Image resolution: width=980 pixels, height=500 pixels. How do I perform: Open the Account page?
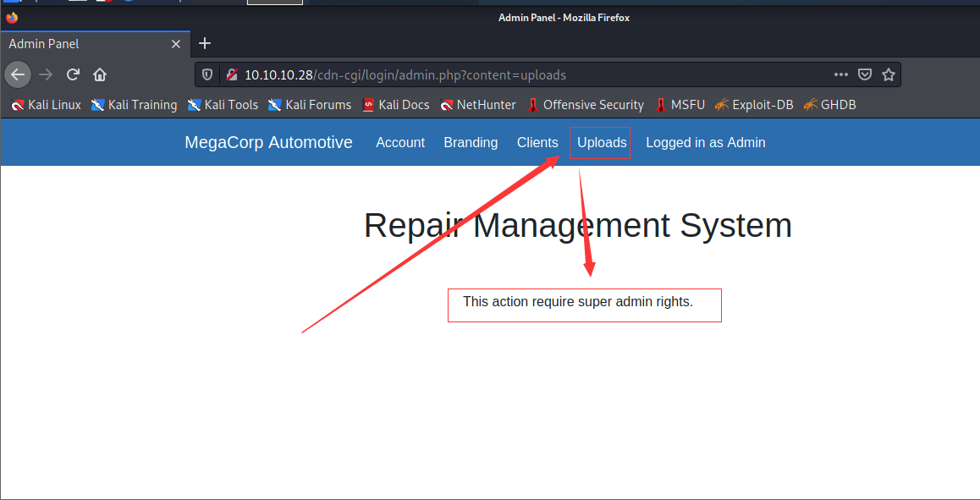coord(400,142)
